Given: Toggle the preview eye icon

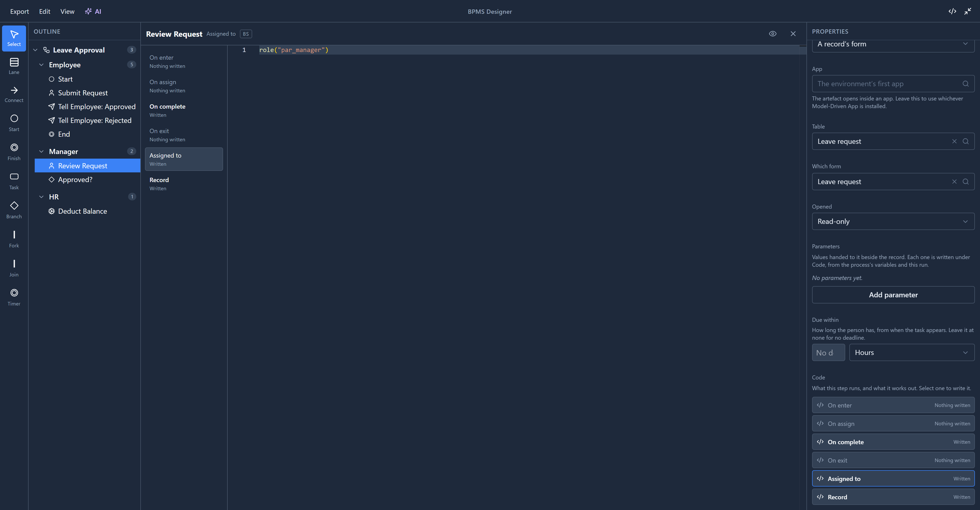Looking at the screenshot, I should tap(773, 34).
